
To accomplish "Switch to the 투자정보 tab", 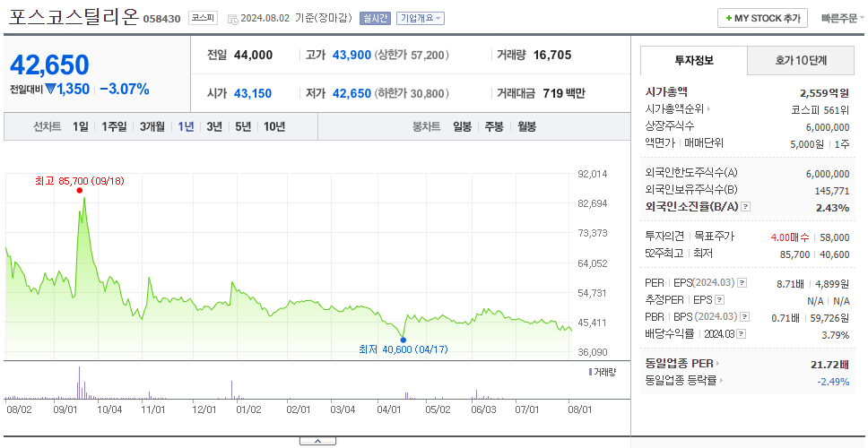I will (x=694, y=61).
